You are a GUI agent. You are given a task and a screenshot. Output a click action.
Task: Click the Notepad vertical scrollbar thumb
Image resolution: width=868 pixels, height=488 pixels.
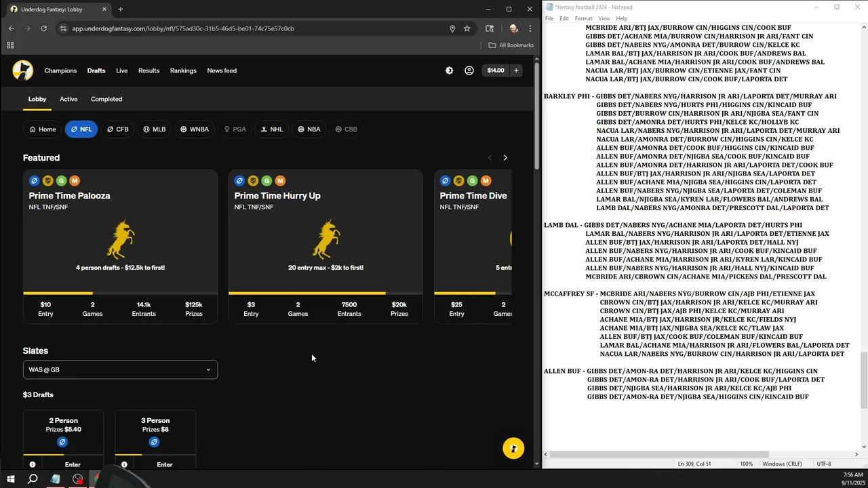pos(863,381)
